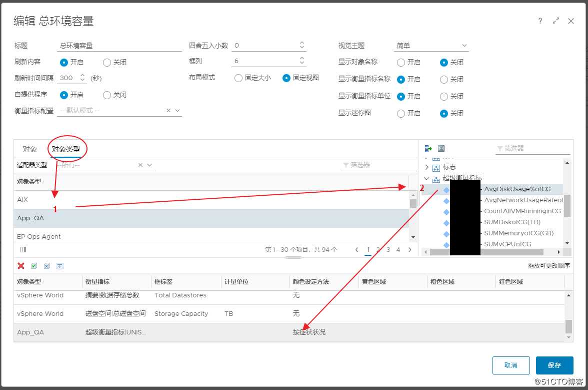Switch to the 对象 tab

pos(29,149)
